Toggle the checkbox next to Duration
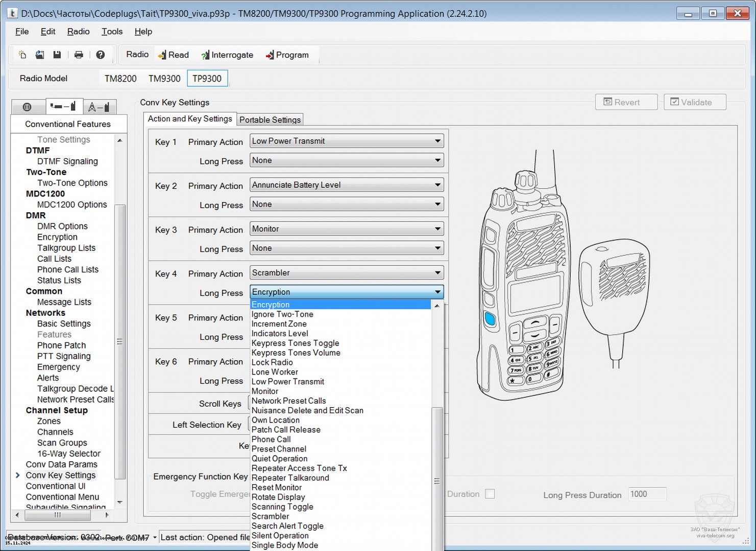Image resolution: width=756 pixels, height=551 pixels. [490, 494]
